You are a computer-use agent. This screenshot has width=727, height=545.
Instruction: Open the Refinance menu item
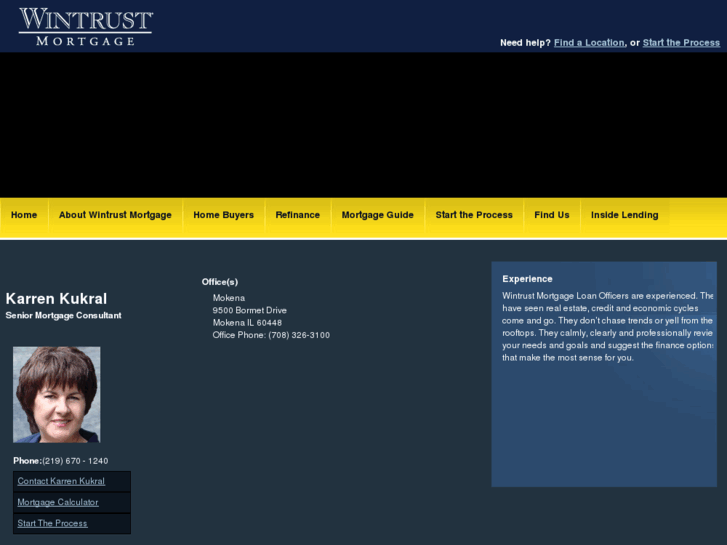pos(298,215)
